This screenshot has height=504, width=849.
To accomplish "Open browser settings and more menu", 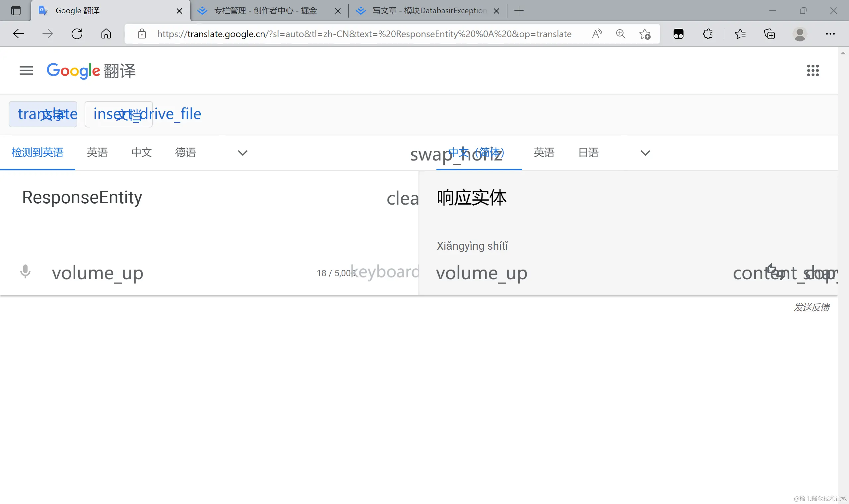I will [x=830, y=33].
